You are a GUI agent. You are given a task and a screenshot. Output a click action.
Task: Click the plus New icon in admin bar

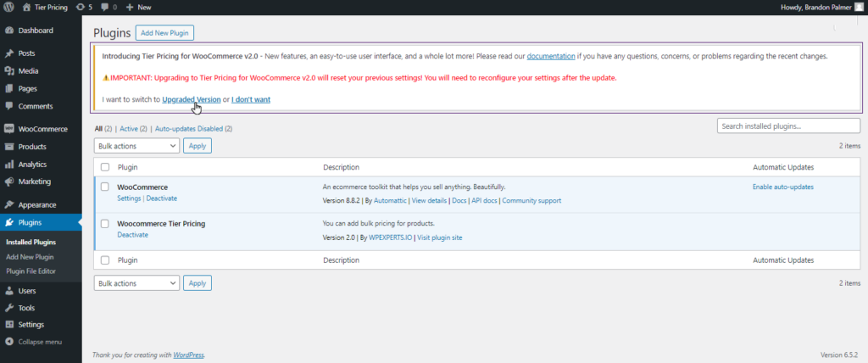[130, 7]
